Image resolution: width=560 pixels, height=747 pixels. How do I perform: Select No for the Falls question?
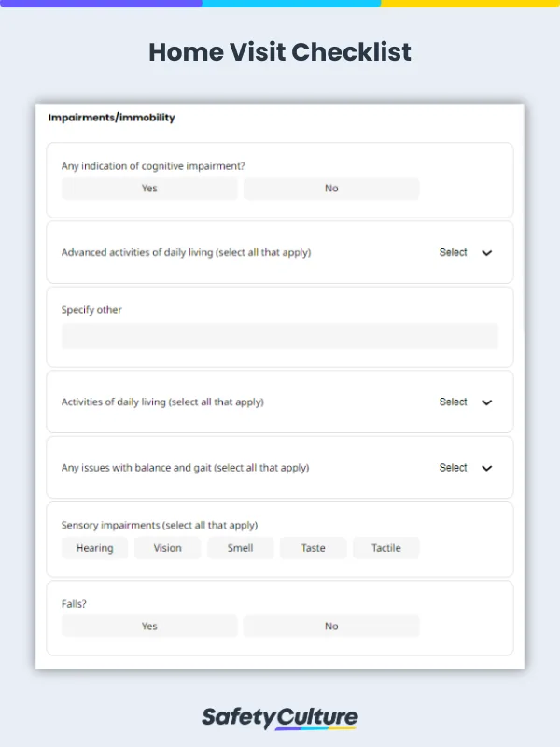point(331,627)
